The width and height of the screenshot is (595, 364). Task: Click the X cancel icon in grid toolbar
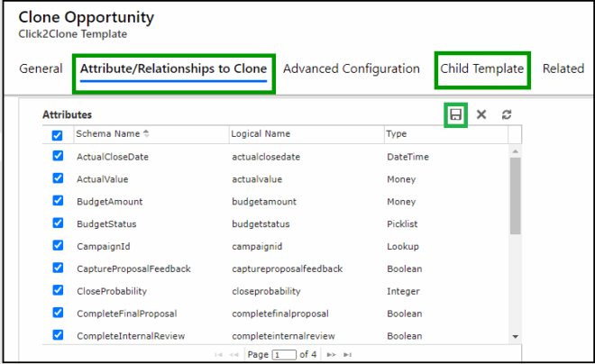point(481,114)
